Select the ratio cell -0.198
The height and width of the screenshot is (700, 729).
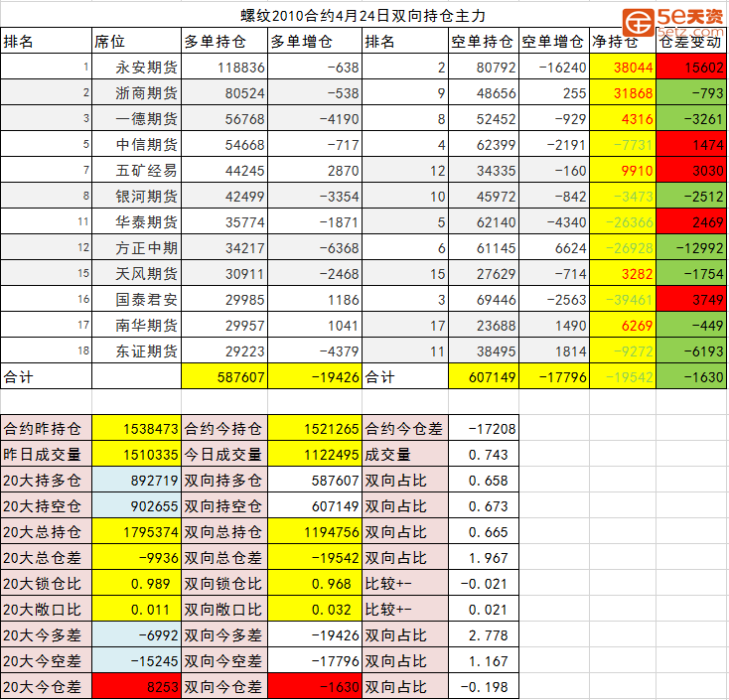pyautogui.click(x=484, y=686)
